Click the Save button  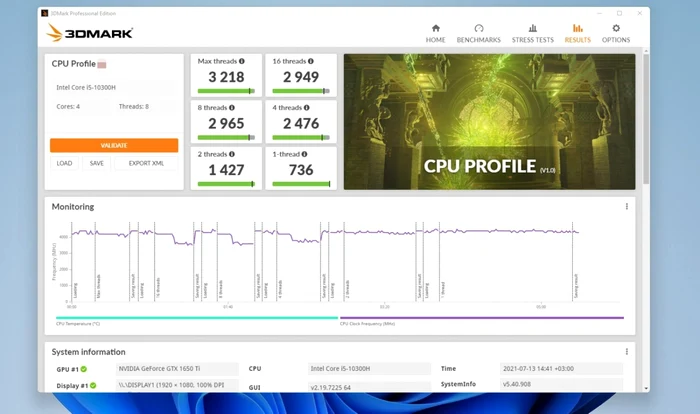pyautogui.click(x=96, y=163)
